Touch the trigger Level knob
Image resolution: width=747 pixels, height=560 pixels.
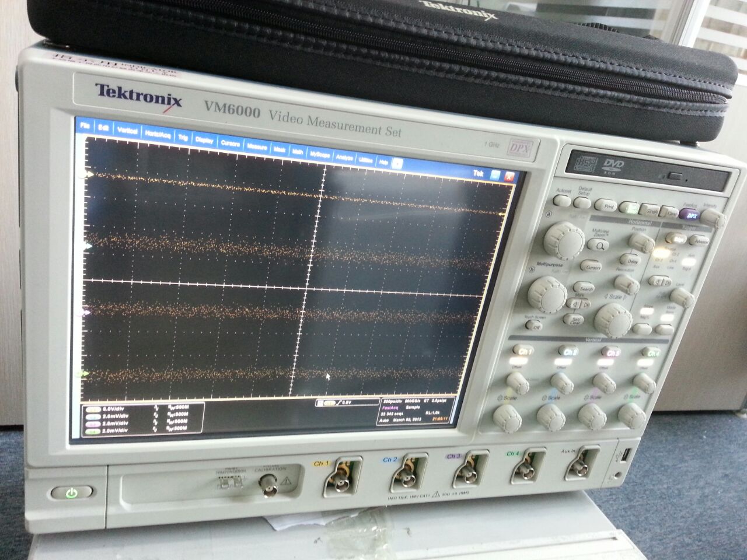point(683,298)
